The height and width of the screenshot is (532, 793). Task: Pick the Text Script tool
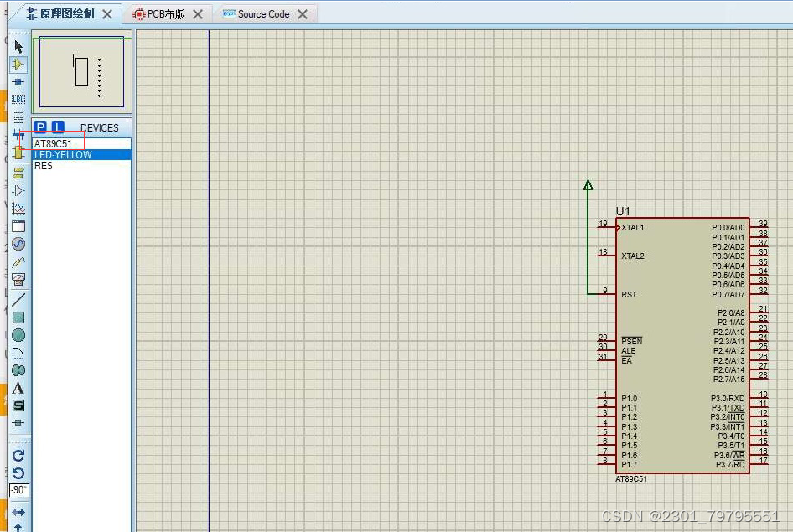click(x=18, y=117)
